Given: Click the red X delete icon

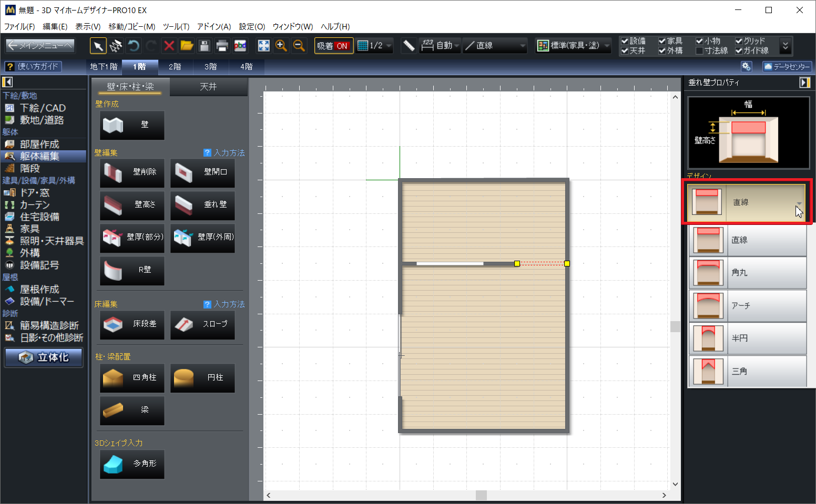Looking at the screenshot, I should tap(169, 46).
